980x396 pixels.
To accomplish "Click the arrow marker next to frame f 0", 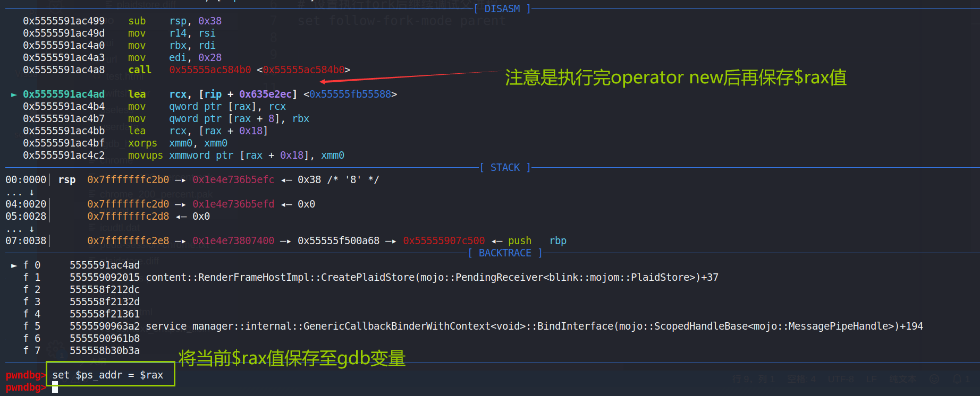I will pos(14,265).
